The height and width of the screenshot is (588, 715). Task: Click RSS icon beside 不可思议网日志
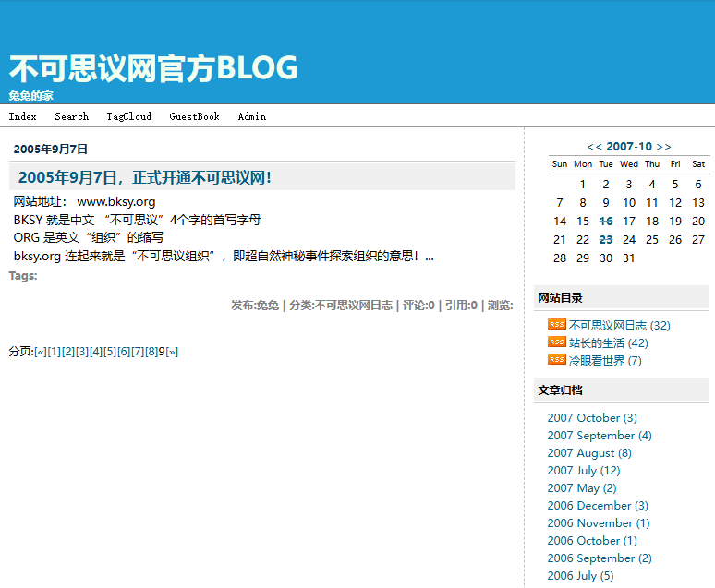tap(556, 325)
